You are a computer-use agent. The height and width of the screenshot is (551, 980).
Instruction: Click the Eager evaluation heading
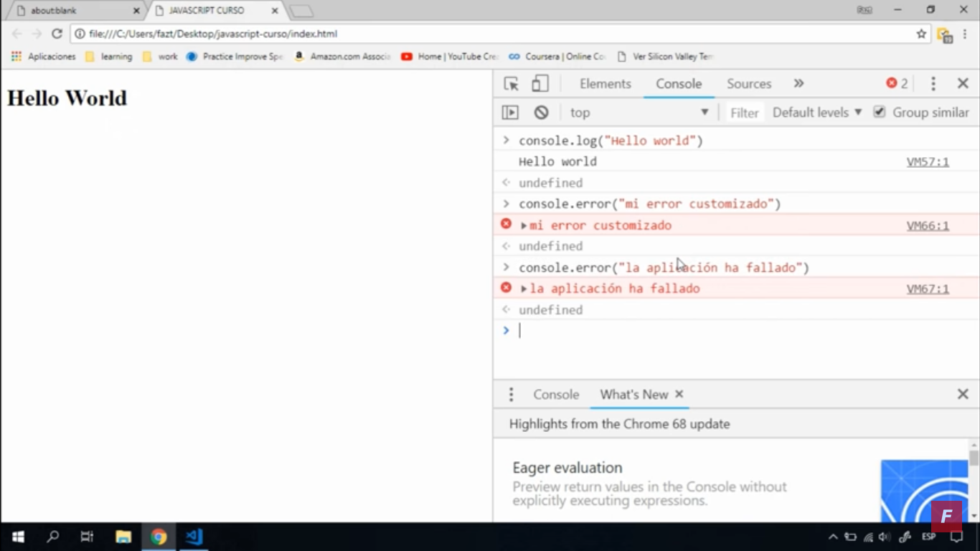click(567, 468)
